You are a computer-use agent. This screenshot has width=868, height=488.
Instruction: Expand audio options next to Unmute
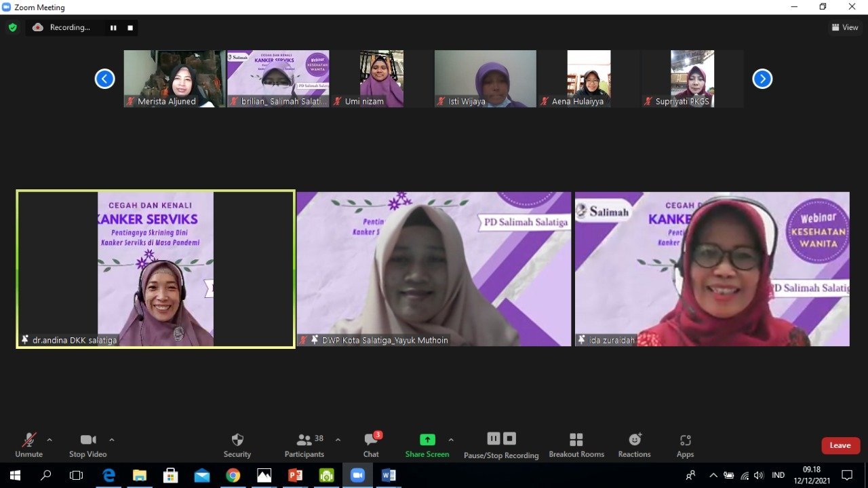[50, 440]
